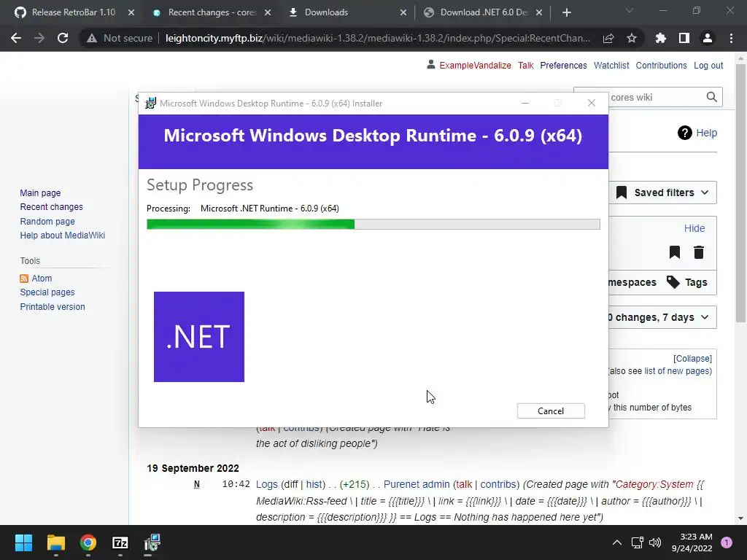This screenshot has width=747, height=560.
Task: Open a new browser tab
Action: 566,12
